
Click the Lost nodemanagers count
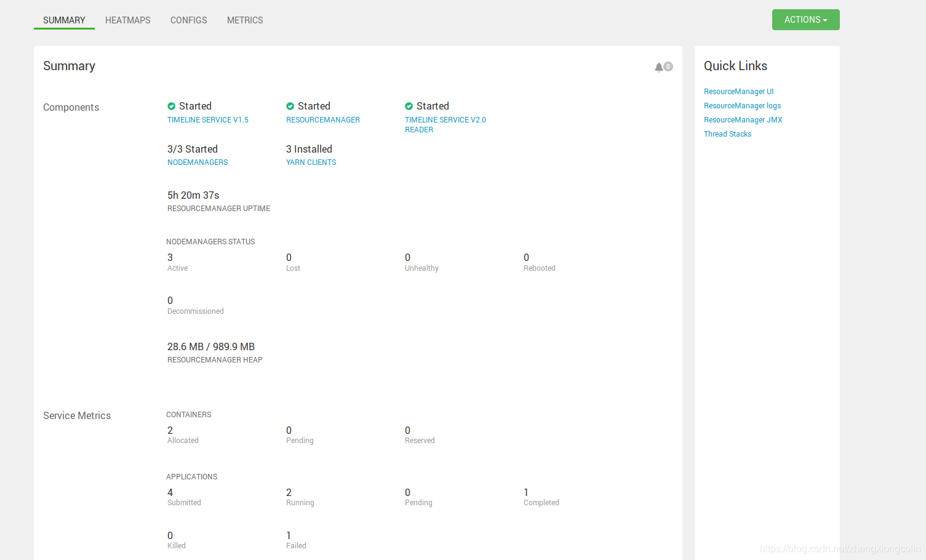tap(289, 257)
